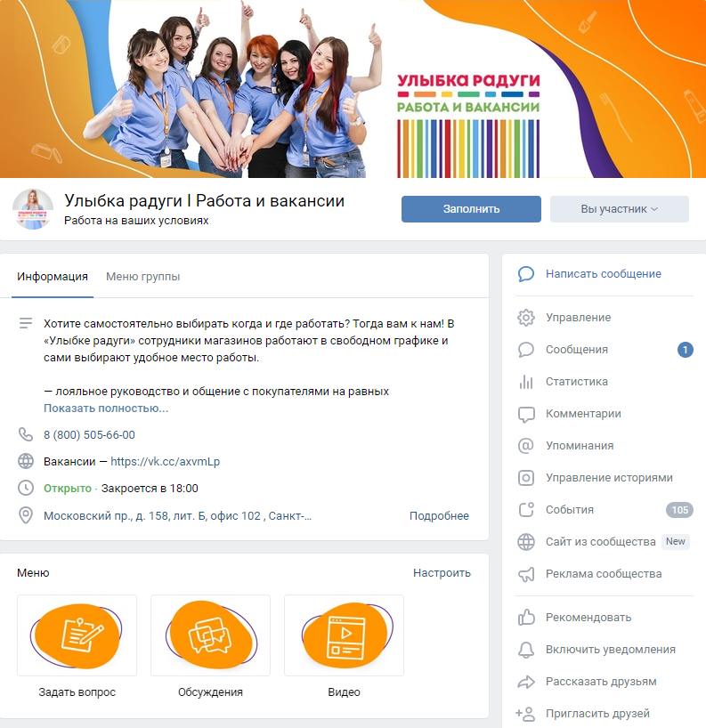Click the Меню block heading

pos(33,573)
